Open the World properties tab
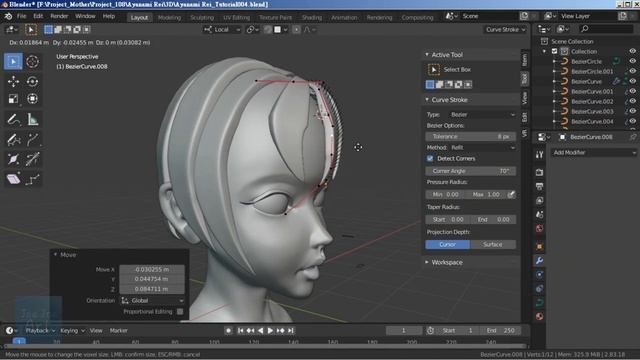The height and width of the screenshot is (360, 640). 540,229
